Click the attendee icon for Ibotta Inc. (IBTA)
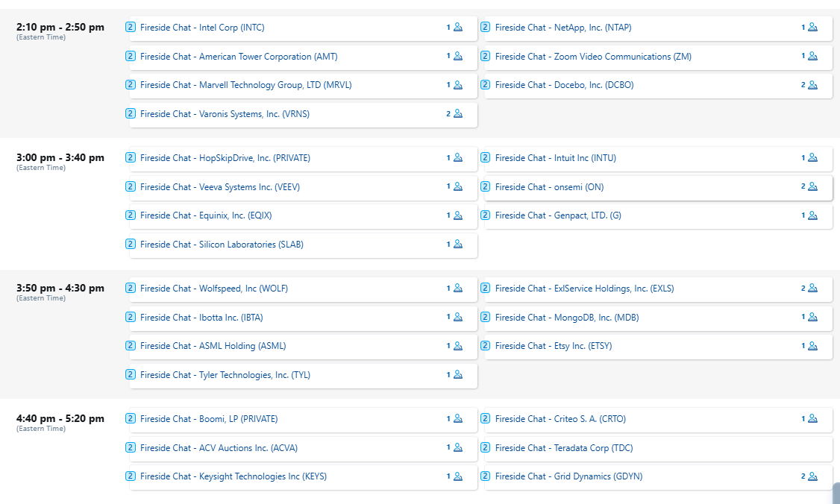 click(458, 317)
